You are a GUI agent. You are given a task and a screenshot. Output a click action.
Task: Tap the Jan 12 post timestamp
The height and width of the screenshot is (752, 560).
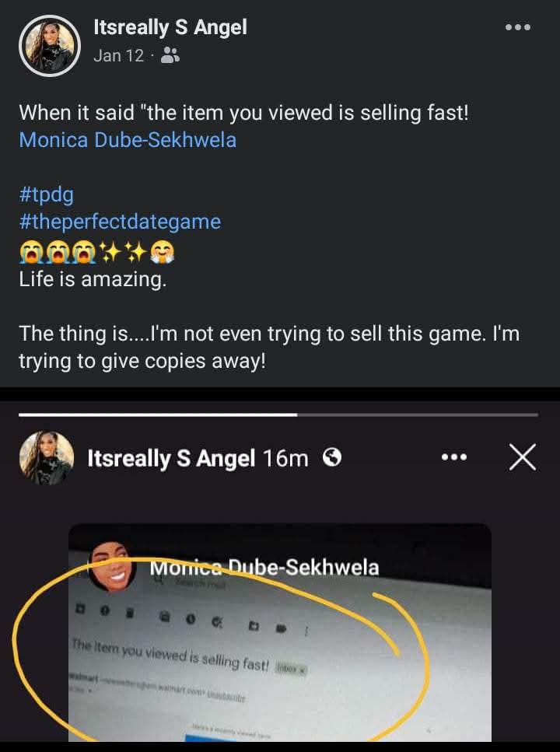[x=117, y=56]
